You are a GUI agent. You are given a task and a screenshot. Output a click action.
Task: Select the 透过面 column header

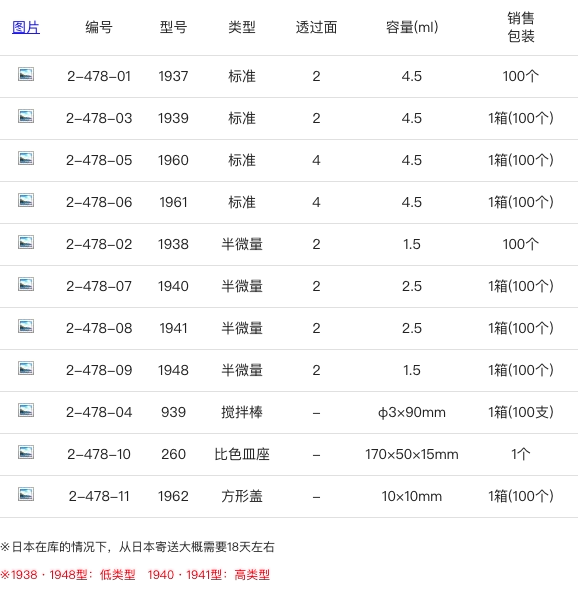tap(316, 28)
